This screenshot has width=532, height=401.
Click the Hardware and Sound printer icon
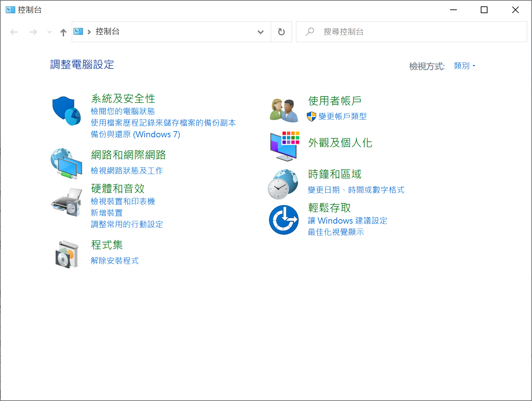(66, 202)
